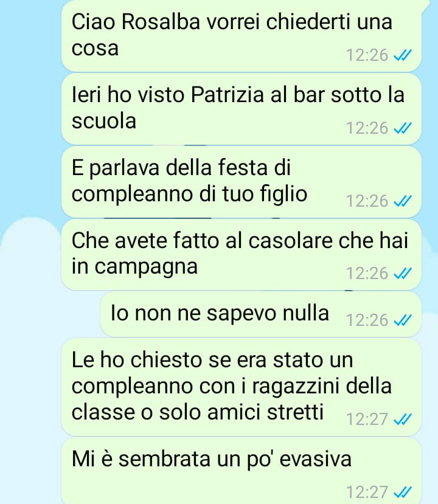
Task: Tap ticks on 'Le ho chiesto' message
Action: (x=403, y=419)
